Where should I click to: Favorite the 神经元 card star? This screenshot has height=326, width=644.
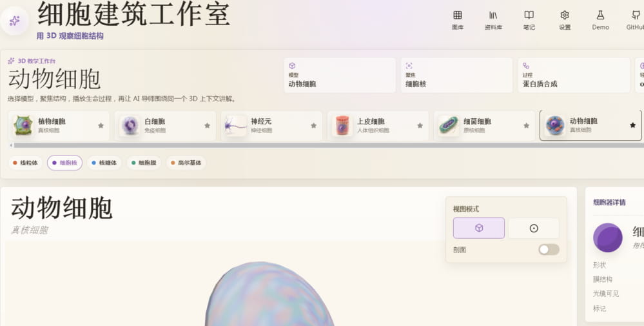tap(313, 125)
